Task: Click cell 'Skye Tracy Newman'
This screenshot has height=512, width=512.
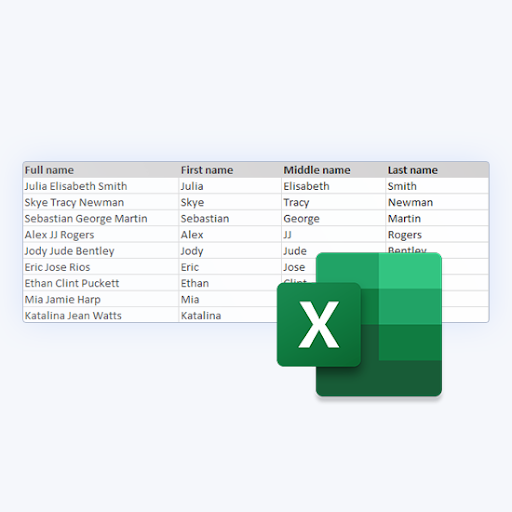Action: (x=101, y=202)
